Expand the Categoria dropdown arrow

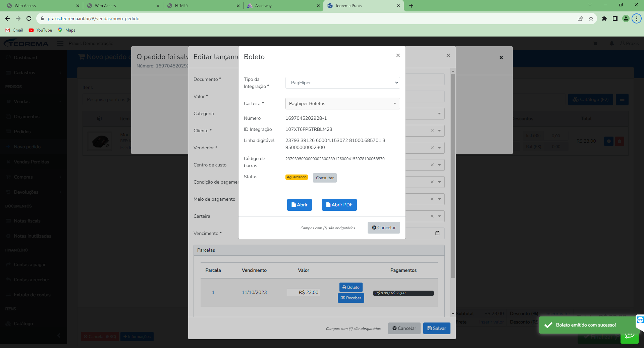click(x=439, y=113)
